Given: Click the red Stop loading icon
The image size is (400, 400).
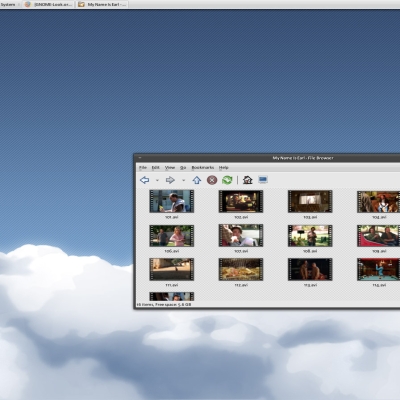Looking at the screenshot, I should pos(212,180).
